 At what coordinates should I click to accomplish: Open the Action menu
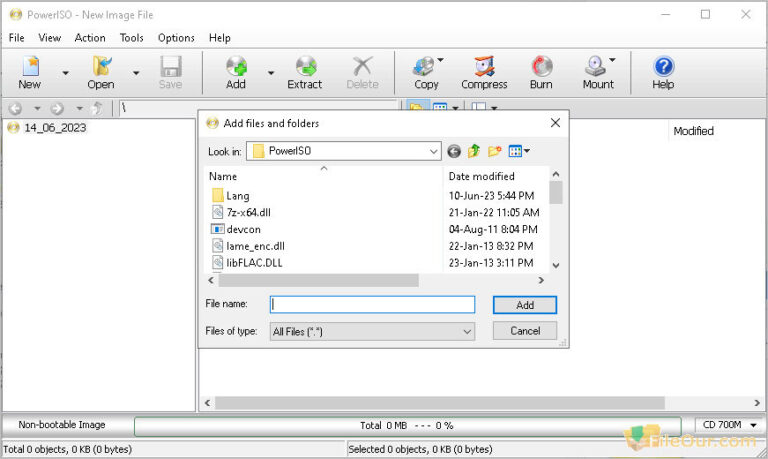[x=90, y=38]
